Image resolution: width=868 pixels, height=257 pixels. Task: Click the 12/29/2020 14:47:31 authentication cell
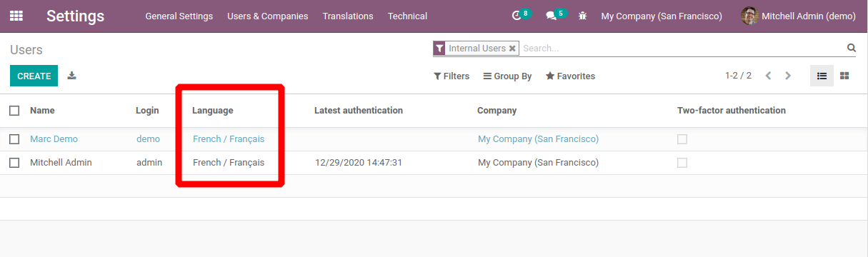(359, 163)
